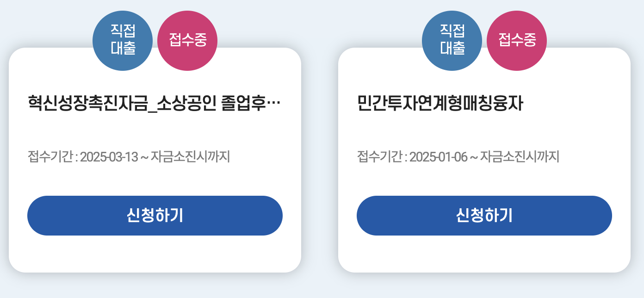Click 신청하기 for 혁신성장촉진자금
The height and width of the screenshot is (298, 644).
(155, 215)
